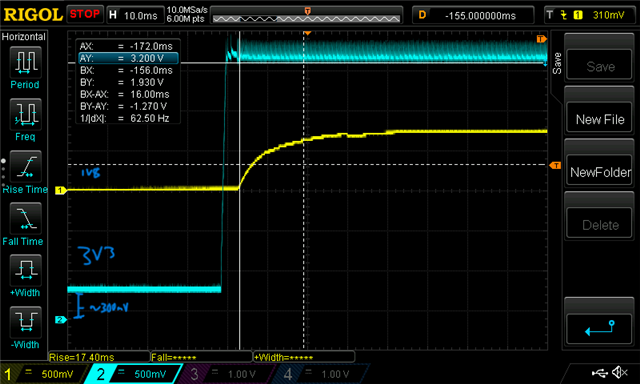Click the NewFolder button
Image resolution: width=640 pixels, height=384 pixels.
tap(600, 172)
